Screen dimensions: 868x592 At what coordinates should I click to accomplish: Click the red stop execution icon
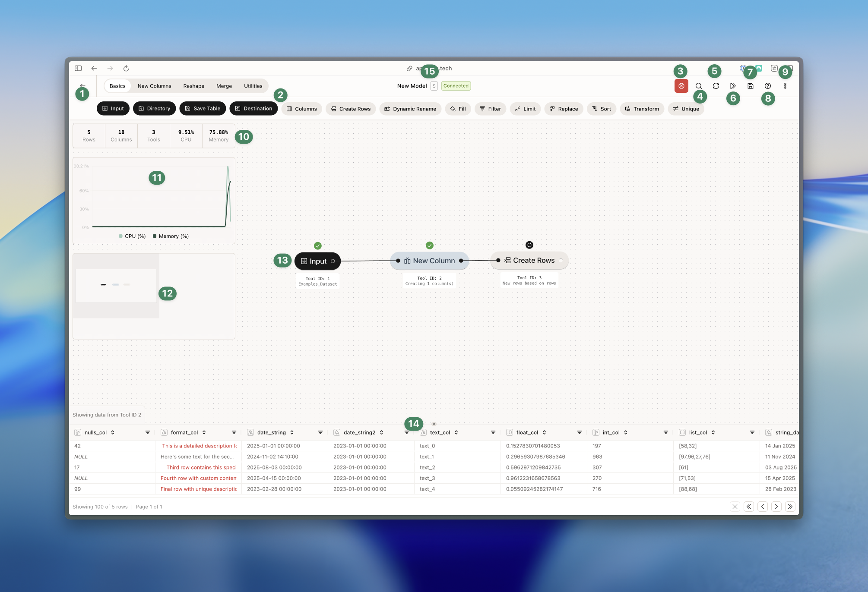[681, 86]
